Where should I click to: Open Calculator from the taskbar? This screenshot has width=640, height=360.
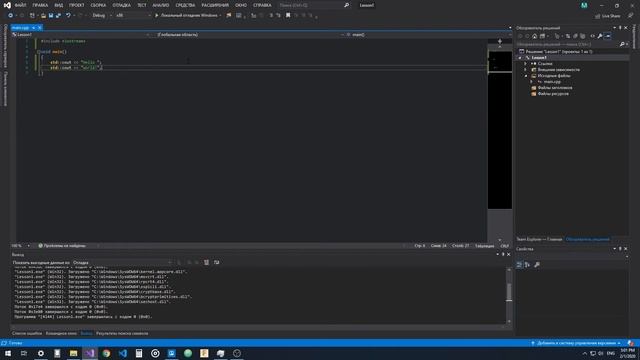click(139, 353)
